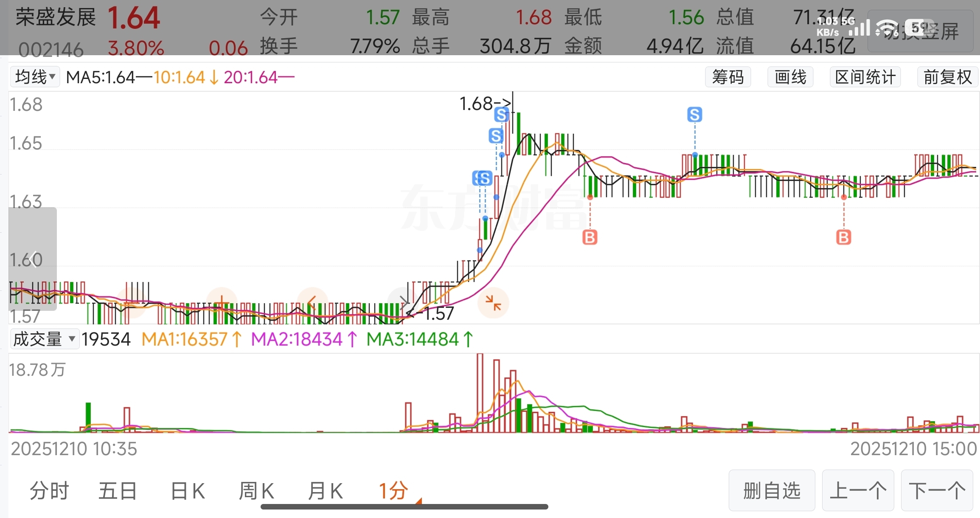Screen dimensions: 980x518
Task: Tap 下一个 to view the next stock
Action: [937, 491]
